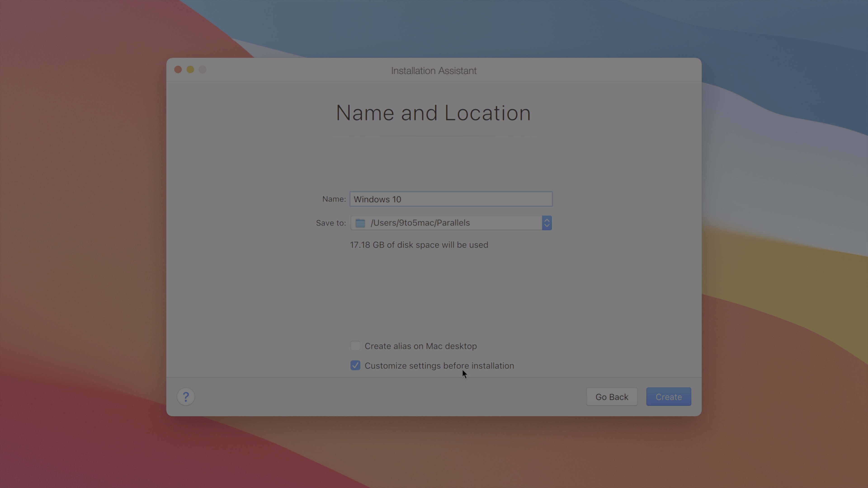The height and width of the screenshot is (488, 868).
Task: Click the desktop wallpaper outside the window
Action: coord(84,236)
